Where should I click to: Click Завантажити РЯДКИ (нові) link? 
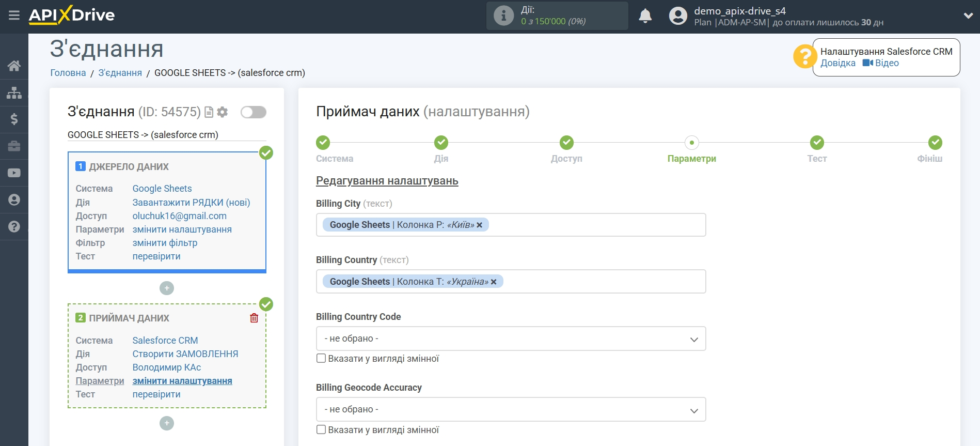[191, 203]
